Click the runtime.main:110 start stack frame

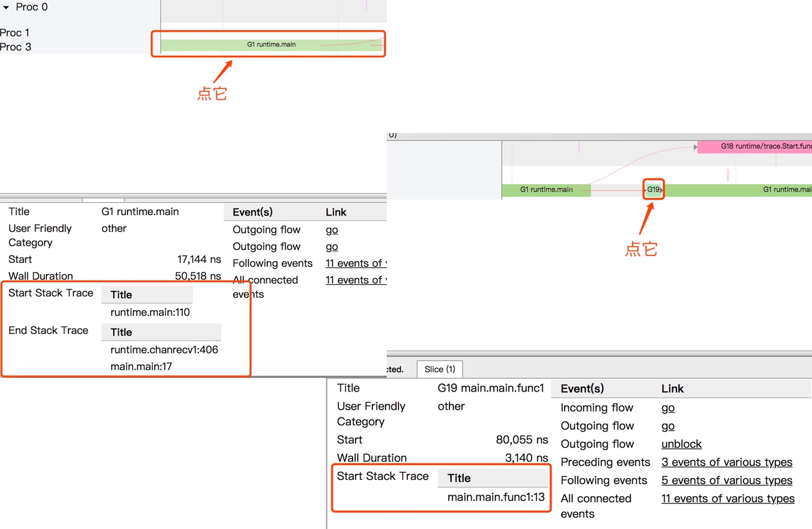pos(150,312)
